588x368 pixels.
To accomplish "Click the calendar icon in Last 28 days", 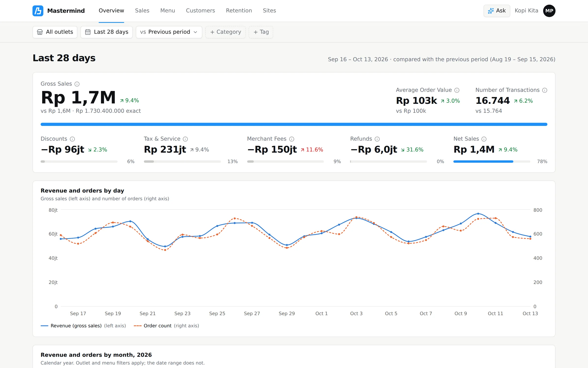I will 88,32.
